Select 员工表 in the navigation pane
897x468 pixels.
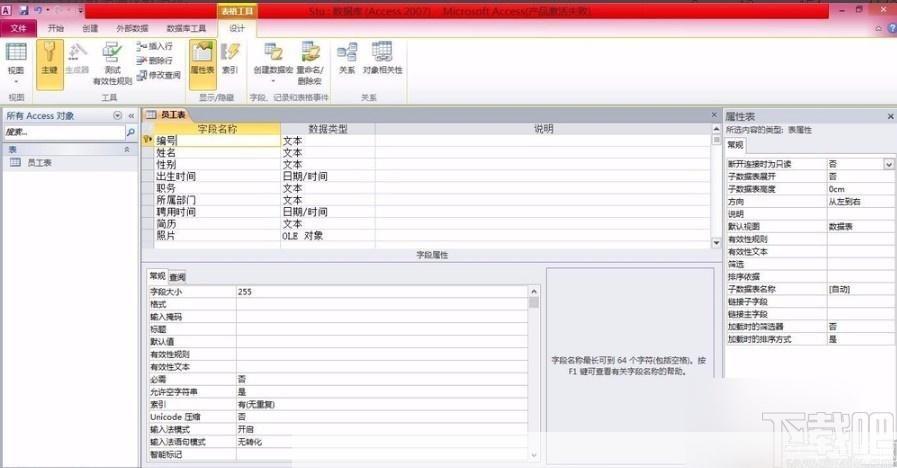click(x=39, y=163)
